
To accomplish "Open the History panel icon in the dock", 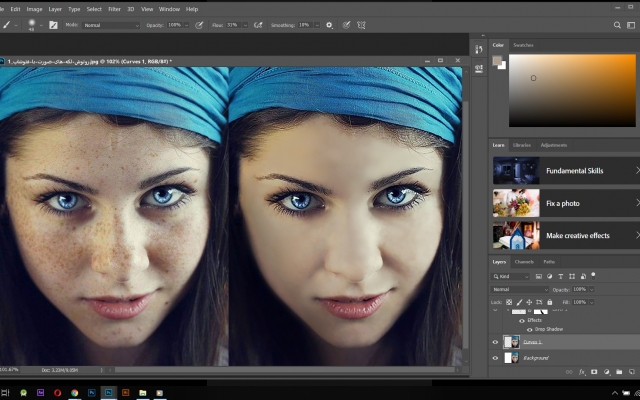I will [x=479, y=49].
